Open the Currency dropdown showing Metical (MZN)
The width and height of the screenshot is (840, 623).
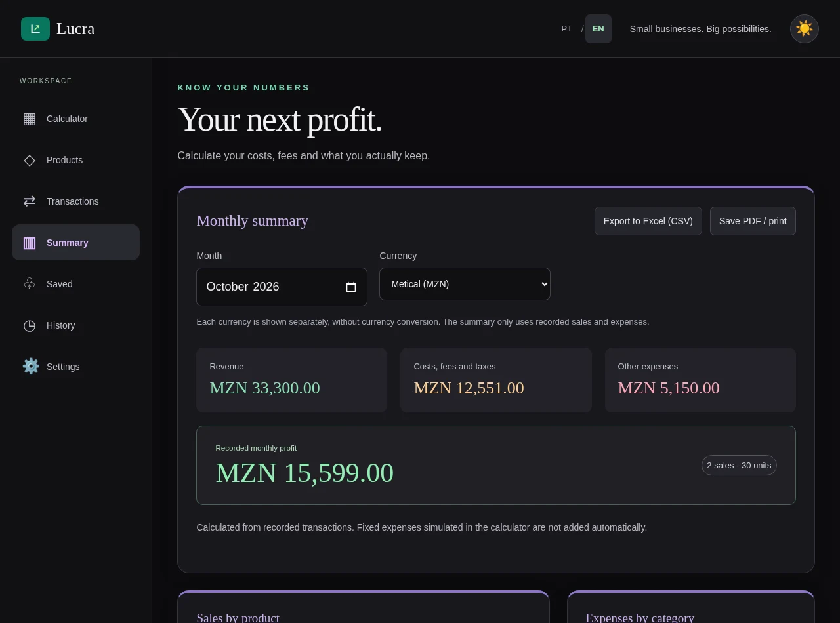click(465, 284)
